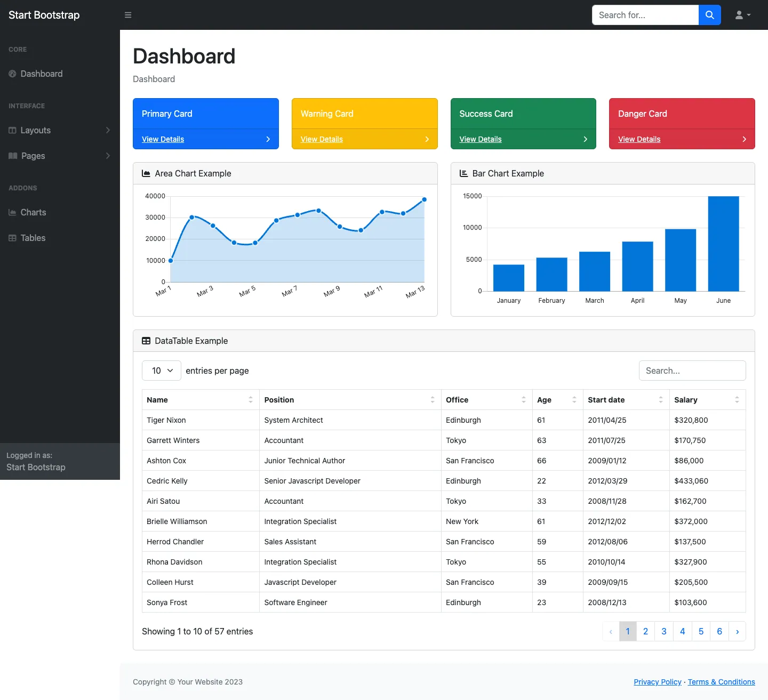Click the Mar 13 data point on area chart
This screenshot has height=700, width=768.
click(x=425, y=199)
